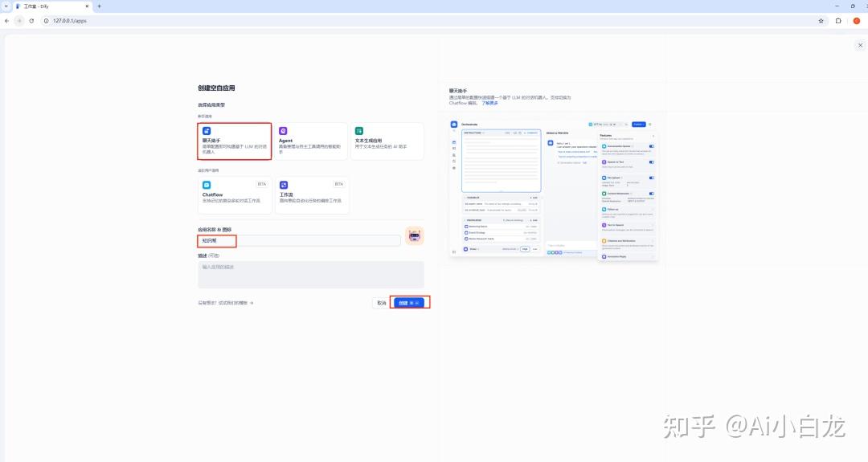Open the Chrome profile avatar
Image resolution: width=868 pixels, height=462 pixels.
856,21
